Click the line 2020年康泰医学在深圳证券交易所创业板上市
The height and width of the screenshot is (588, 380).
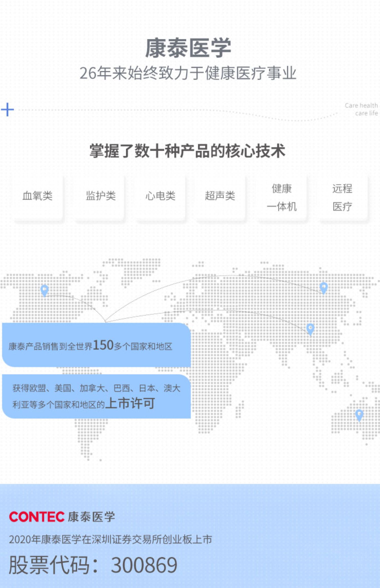click(x=110, y=539)
